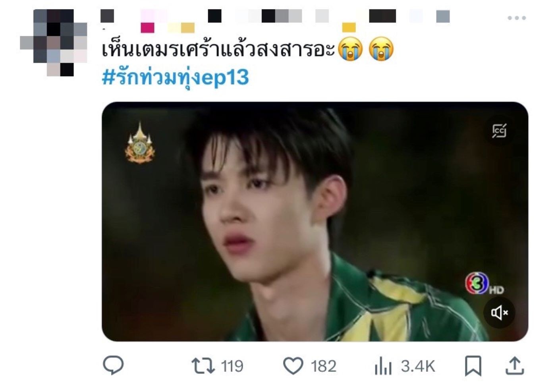
Task: Click the 119 retweet count
Action: [x=232, y=366]
